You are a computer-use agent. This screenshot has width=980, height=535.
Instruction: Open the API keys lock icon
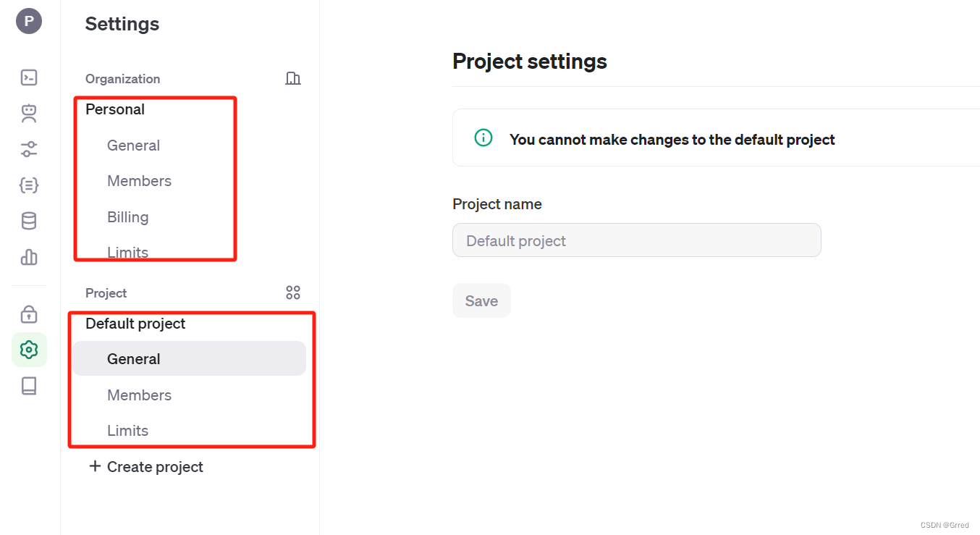click(29, 314)
